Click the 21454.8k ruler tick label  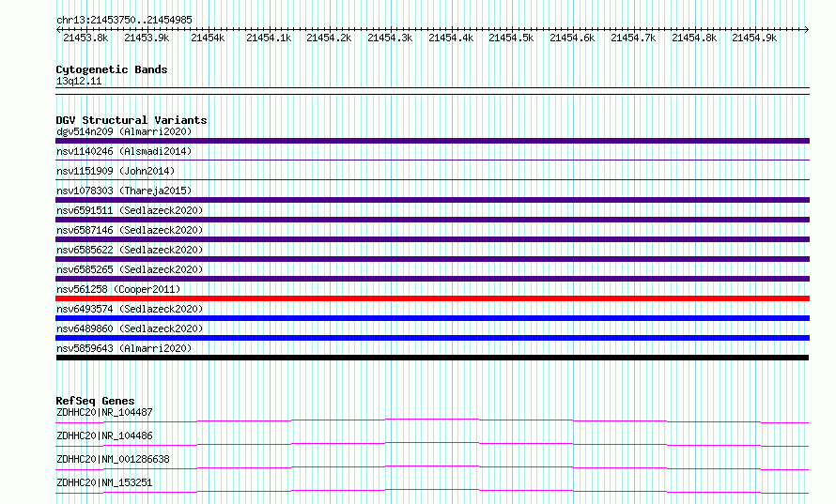point(694,38)
